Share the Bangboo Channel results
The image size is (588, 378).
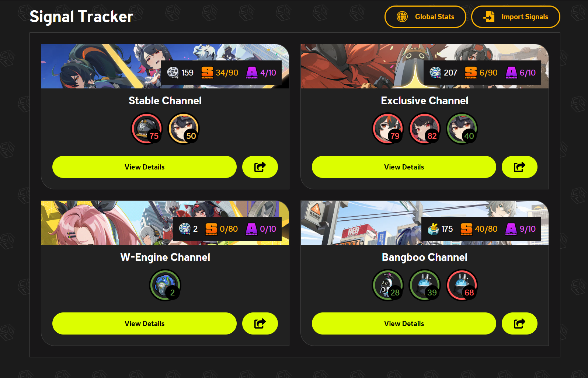(x=519, y=323)
